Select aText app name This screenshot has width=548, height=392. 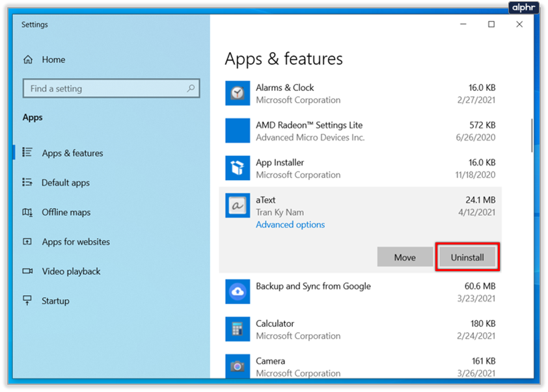pyautogui.click(x=266, y=200)
